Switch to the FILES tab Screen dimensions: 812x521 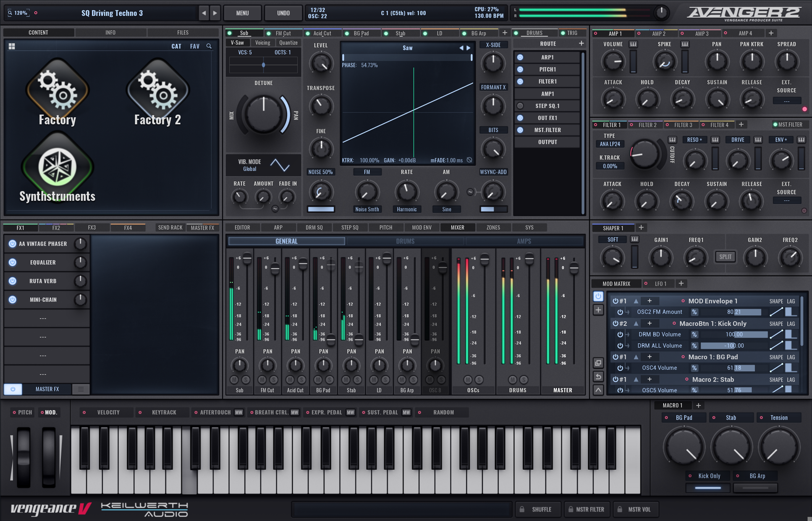tap(183, 32)
